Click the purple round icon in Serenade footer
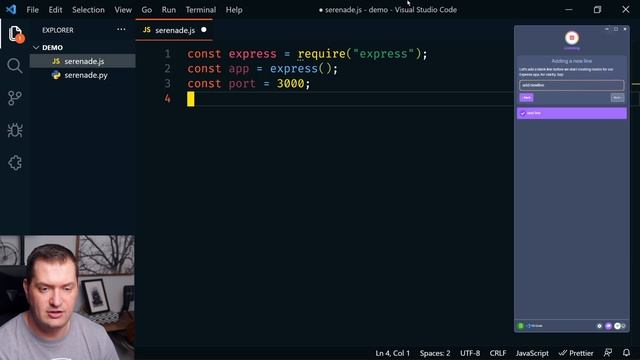Screen dimensions: 640x360 coord(608,326)
